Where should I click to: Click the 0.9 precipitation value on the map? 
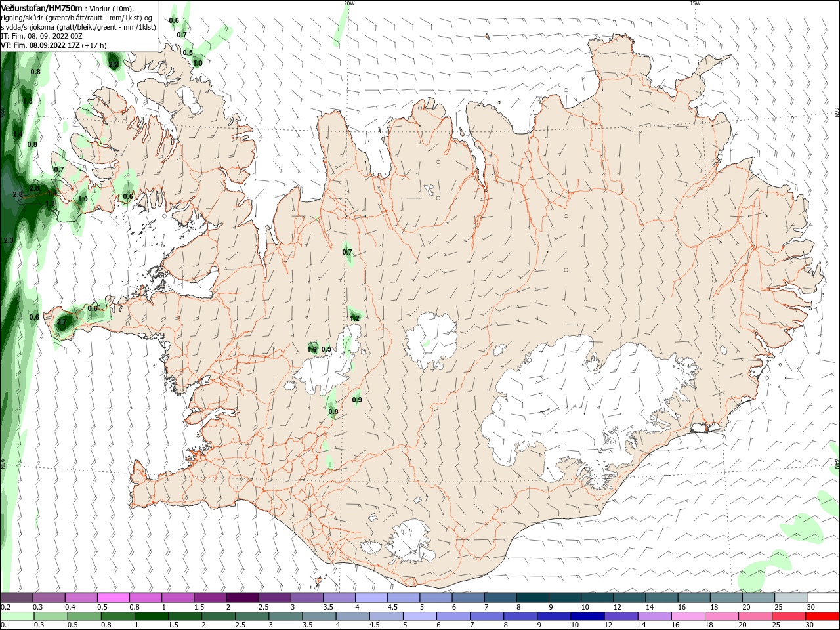point(357,400)
